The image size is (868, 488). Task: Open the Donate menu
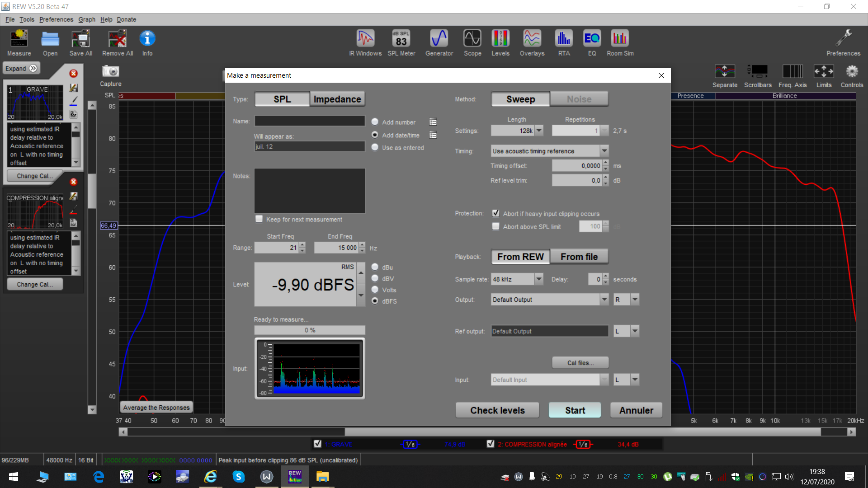pos(126,19)
